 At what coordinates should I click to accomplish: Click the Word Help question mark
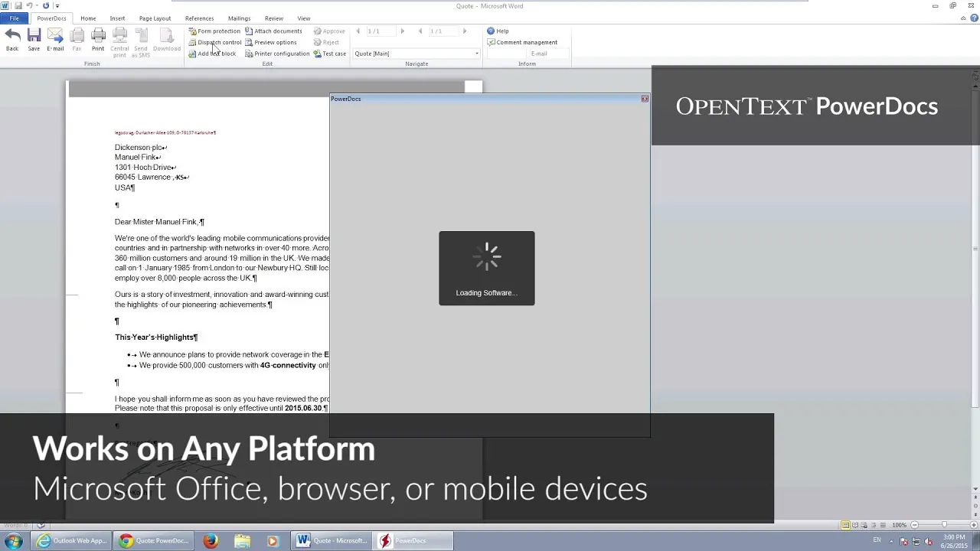[x=973, y=18]
